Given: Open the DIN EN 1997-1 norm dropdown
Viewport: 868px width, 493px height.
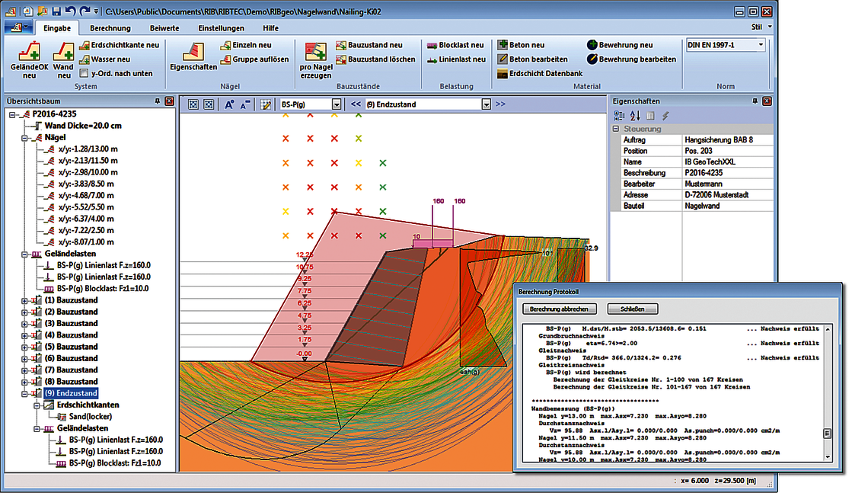Looking at the screenshot, I should (761, 45).
